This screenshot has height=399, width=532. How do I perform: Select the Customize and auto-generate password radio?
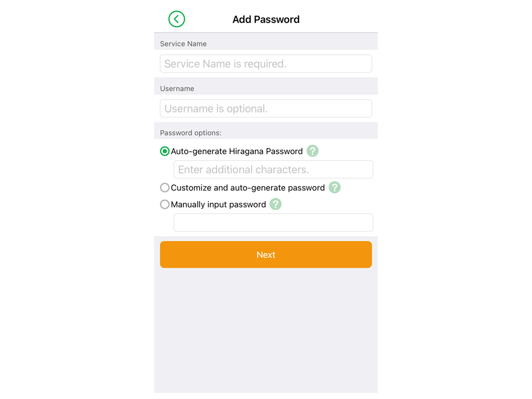[165, 188]
